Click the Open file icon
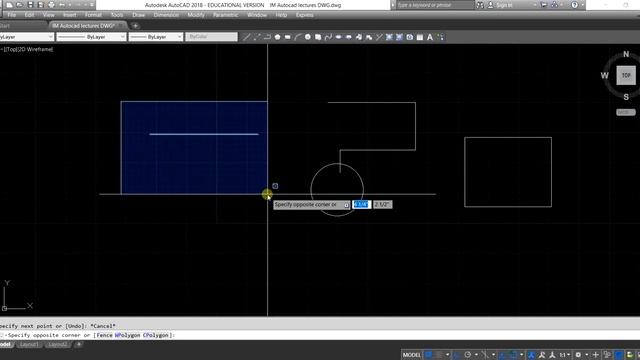Screen dimensions: 640x360 (x=20, y=5)
